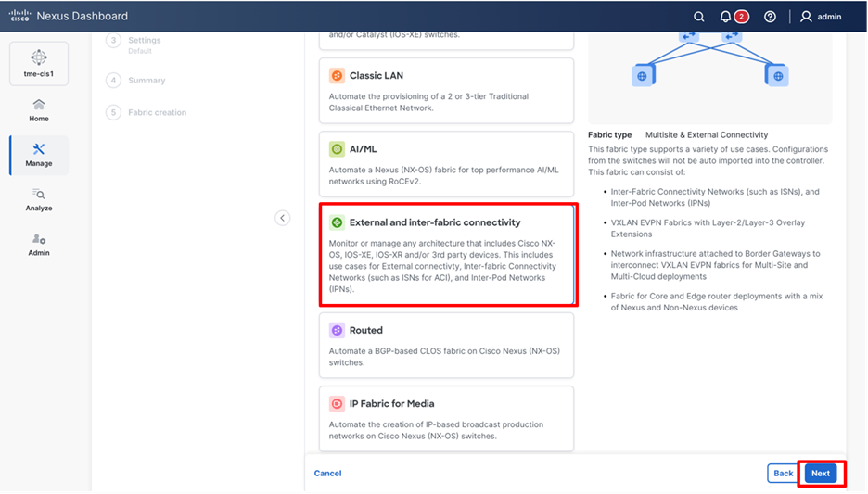Cancel the fabric creation wizard

point(327,473)
